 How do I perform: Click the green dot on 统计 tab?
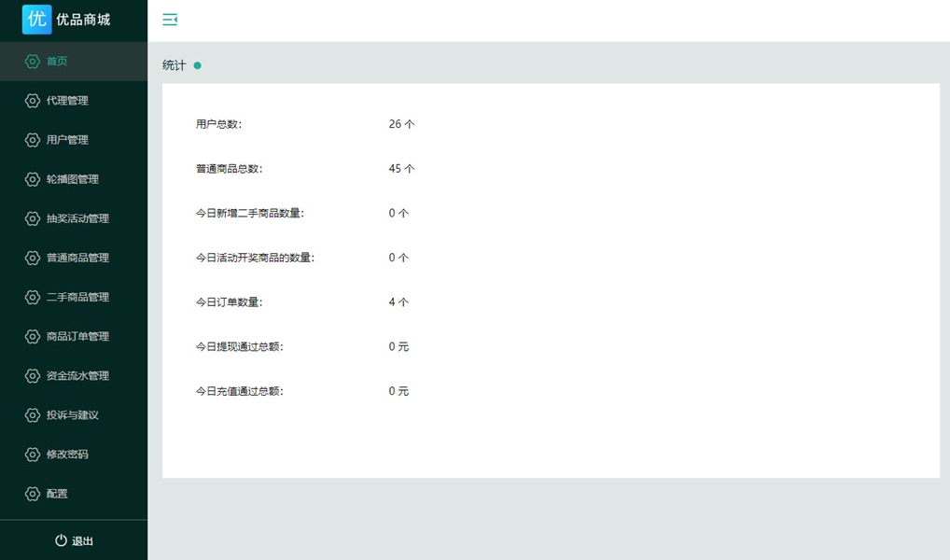click(x=198, y=65)
